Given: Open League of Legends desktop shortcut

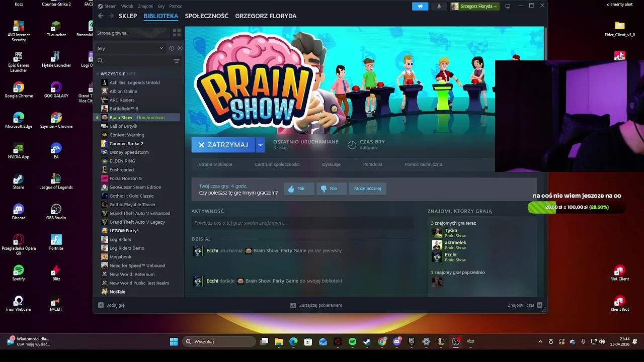Looking at the screenshot, I should 56,181.
